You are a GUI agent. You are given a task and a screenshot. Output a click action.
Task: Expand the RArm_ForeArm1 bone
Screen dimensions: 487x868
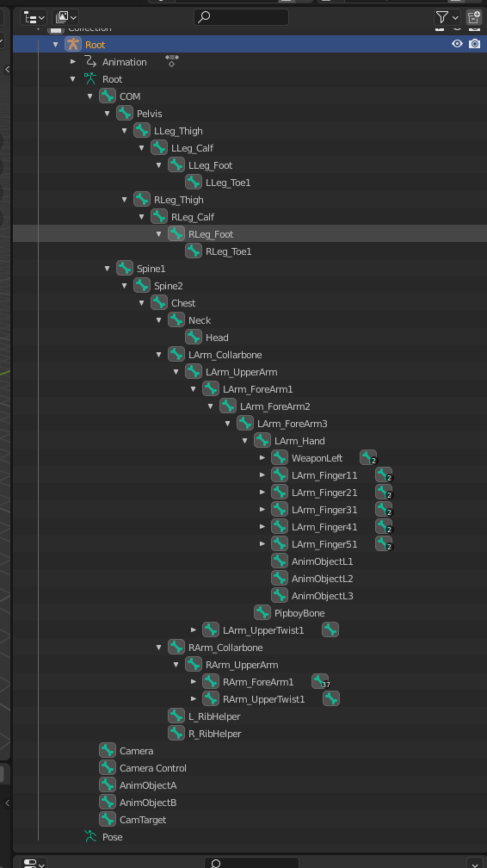tap(193, 681)
